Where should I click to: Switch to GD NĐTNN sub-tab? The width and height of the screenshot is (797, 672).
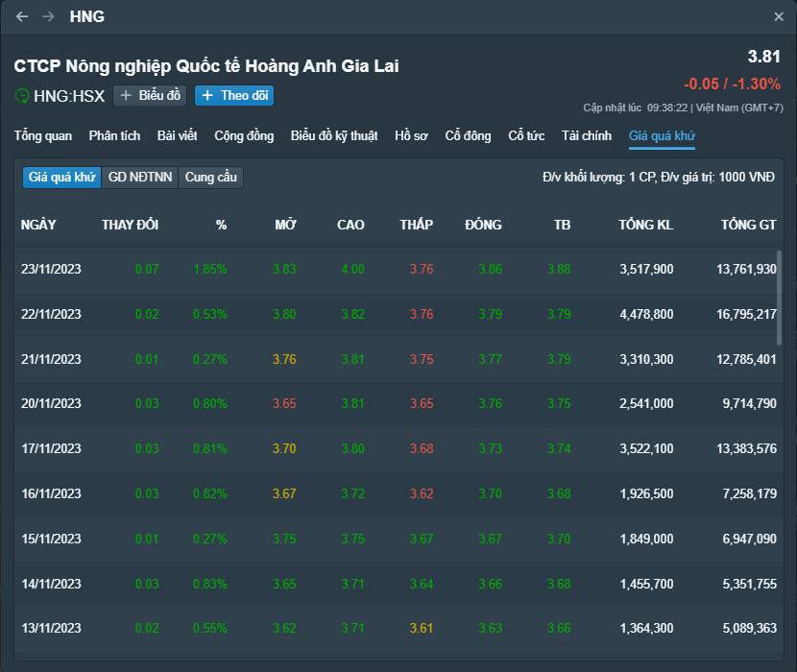[x=140, y=178]
